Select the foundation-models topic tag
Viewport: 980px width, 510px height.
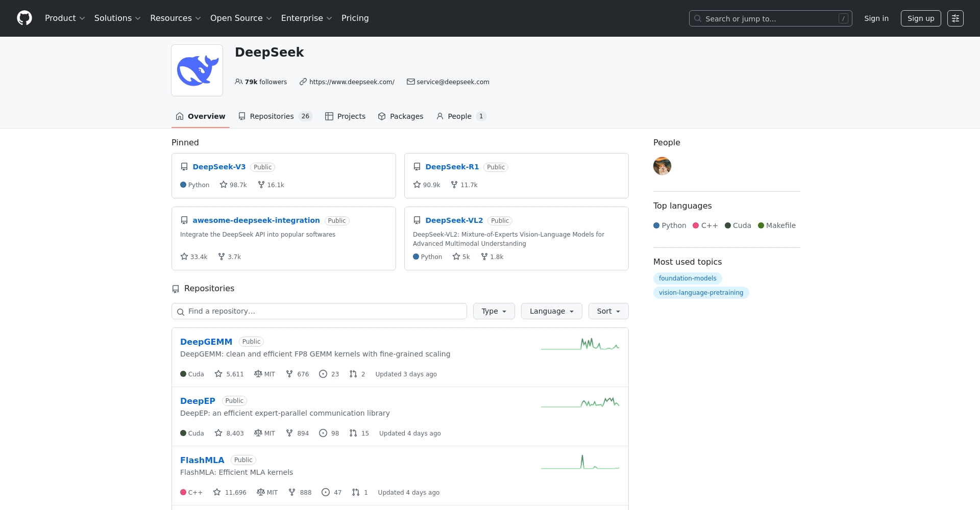tap(688, 278)
